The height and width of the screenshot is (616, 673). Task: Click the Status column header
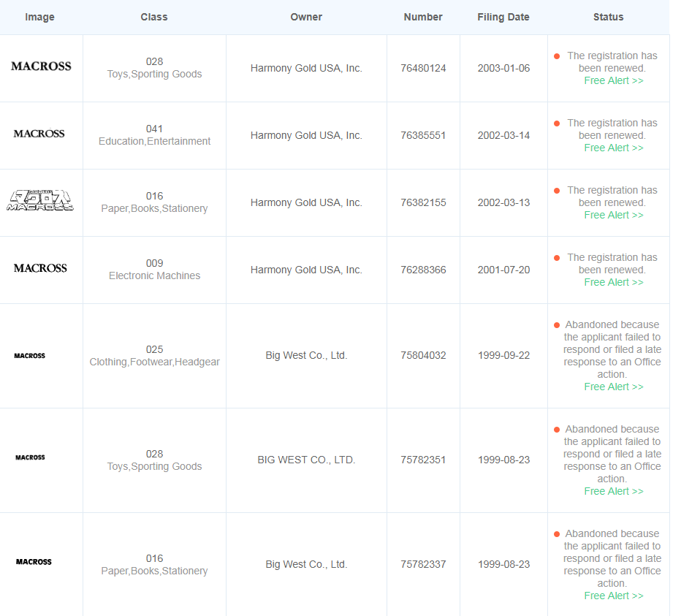click(608, 17)
